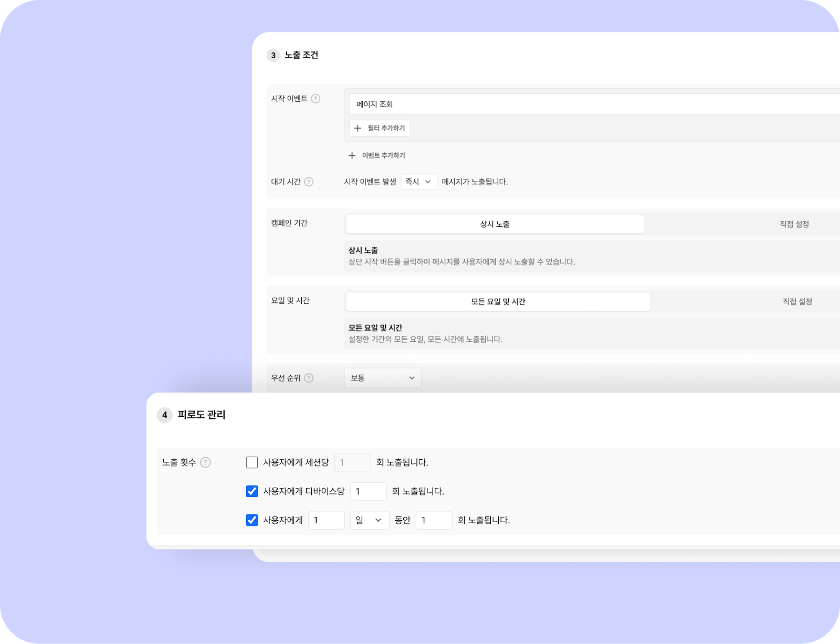Select 직접 설정 for 캠페인 기간

(x=794, y=224)
